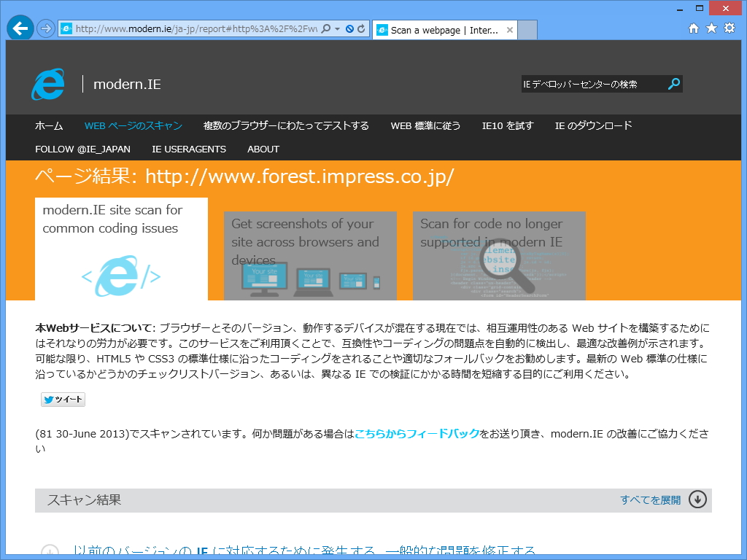Click the back navigation arrow
The image size is (747, 560).
click(x=20, y=28)
